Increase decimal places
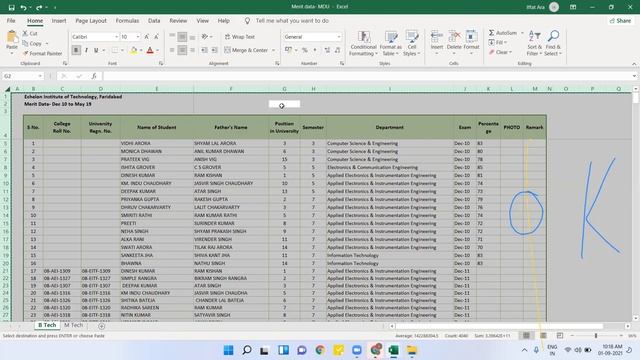Viewport: 640px width, 360px height. (x=327, y=50)
